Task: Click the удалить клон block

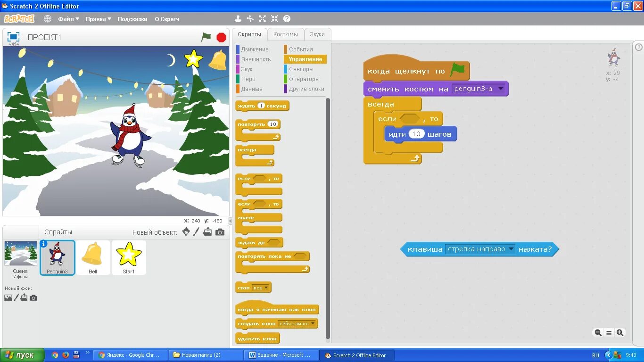Action: coord(257,338)
